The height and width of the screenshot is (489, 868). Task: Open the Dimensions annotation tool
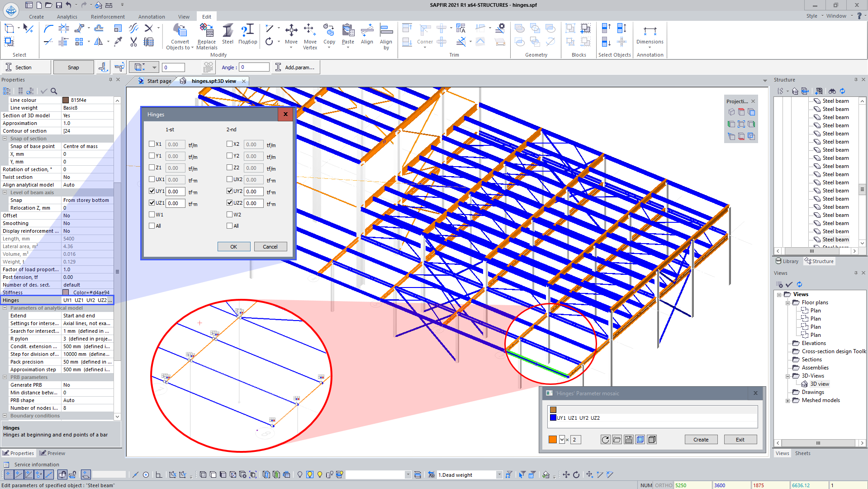[650, 32]
